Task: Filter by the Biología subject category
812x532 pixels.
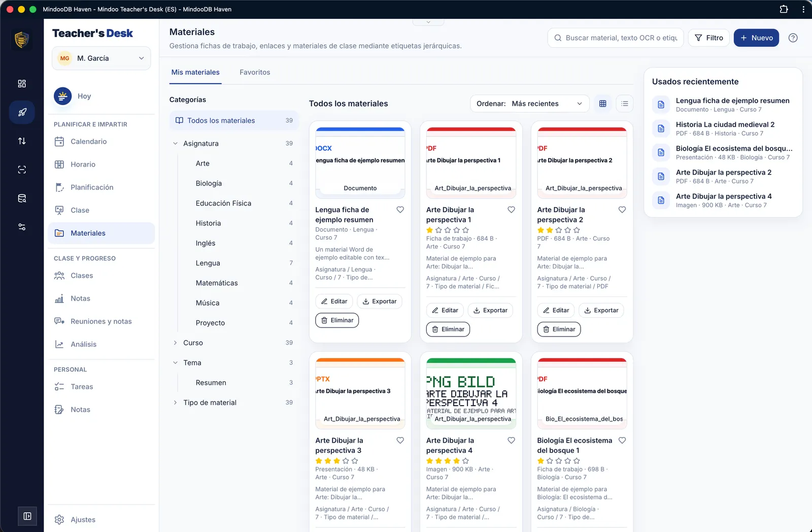Action: (x=238, y=183)
